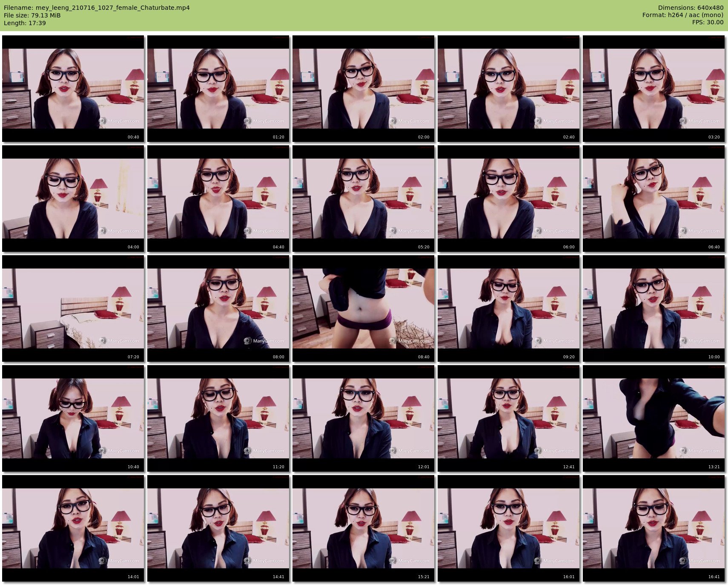The height and width of the screenshot is (585, 728).
Task: Click the ManyCam watermark icon in 00:40 frame
Action: (x=103, y=121)
